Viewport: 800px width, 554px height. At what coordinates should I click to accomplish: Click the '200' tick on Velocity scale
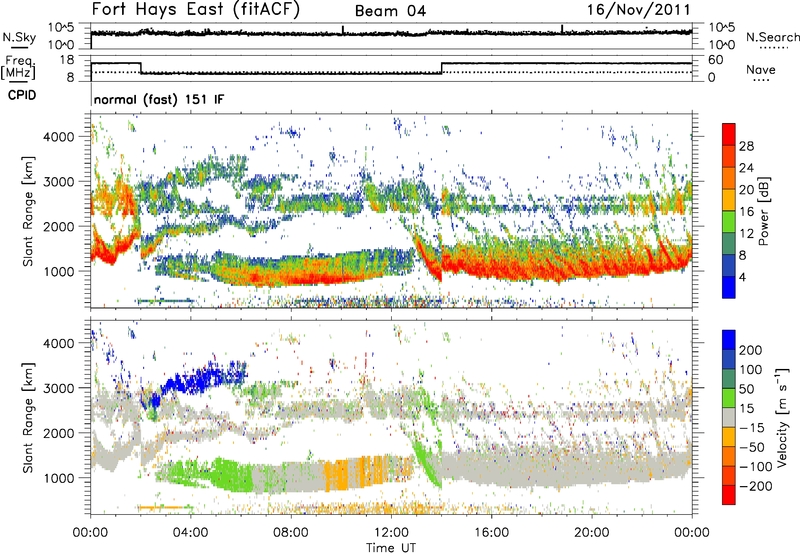pos(751,350)
